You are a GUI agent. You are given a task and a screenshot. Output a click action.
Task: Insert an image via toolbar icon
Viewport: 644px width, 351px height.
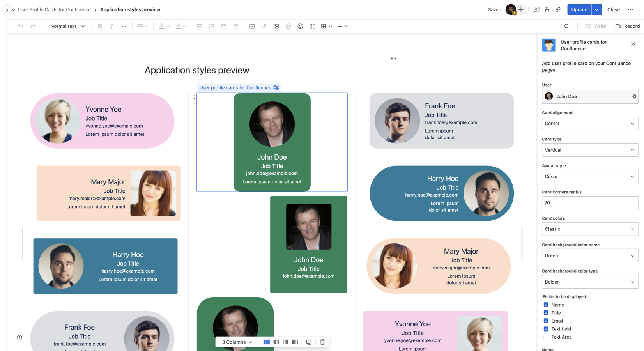(276, 26)
